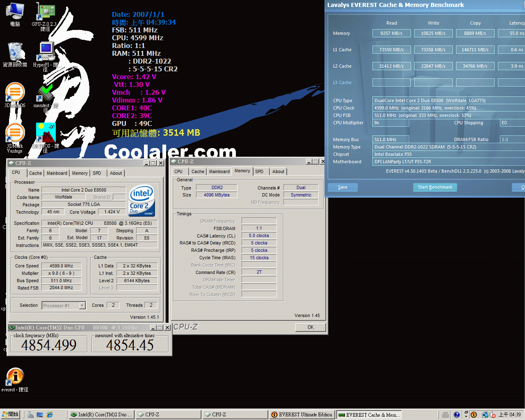Launch the HyperPI desktop shortcut

coord(46,57)
